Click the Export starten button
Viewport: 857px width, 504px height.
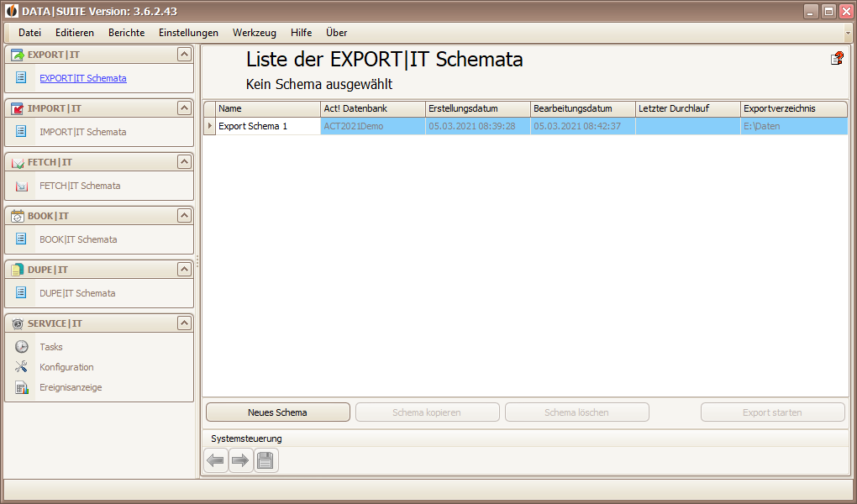[x=772, y=412]
